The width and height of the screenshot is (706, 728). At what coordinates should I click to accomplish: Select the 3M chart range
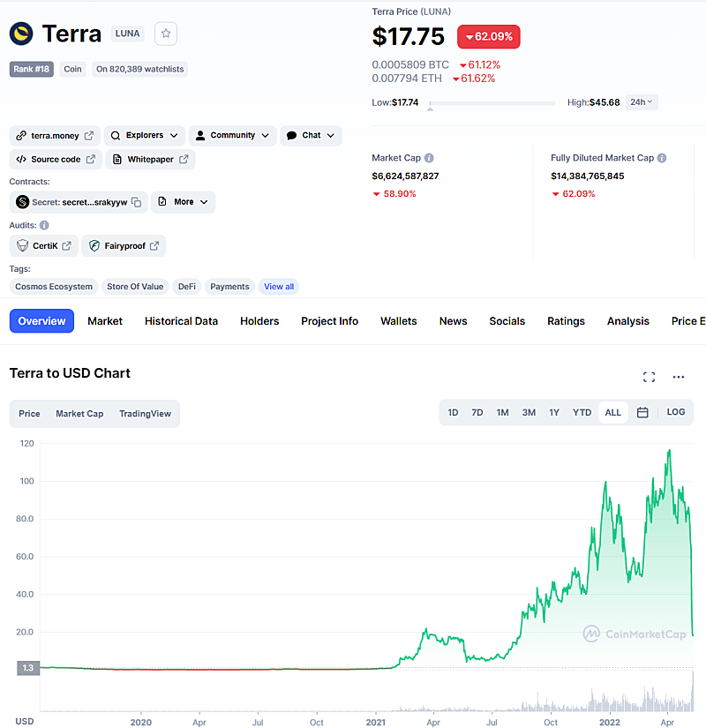coord(529,412)
